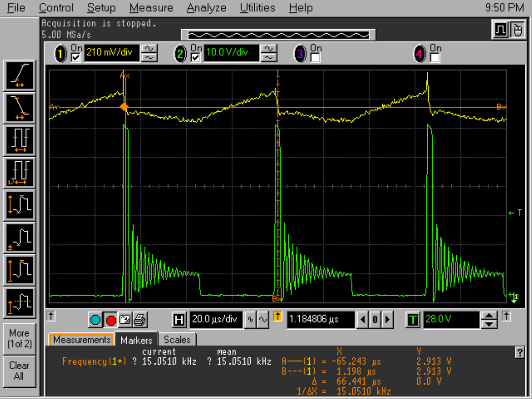Click the right arrow beside horizontal position
The image size is (532, 399).
(x=387, y=320)
